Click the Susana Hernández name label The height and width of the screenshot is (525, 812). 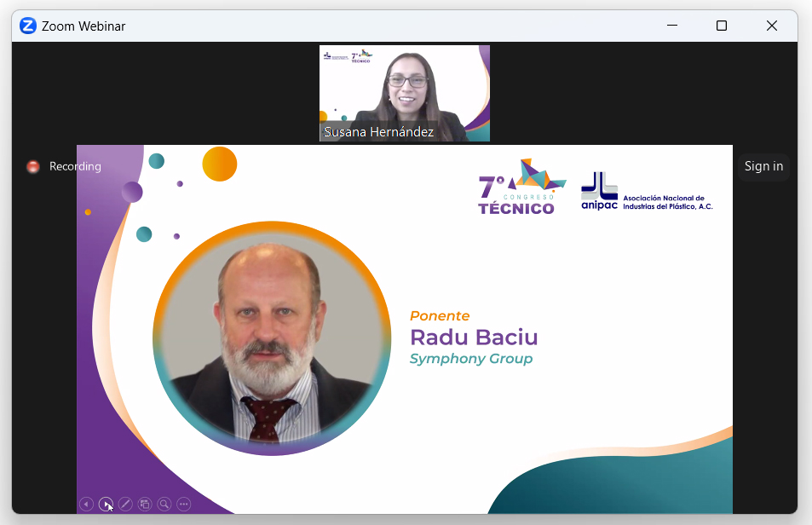(378, 132)
